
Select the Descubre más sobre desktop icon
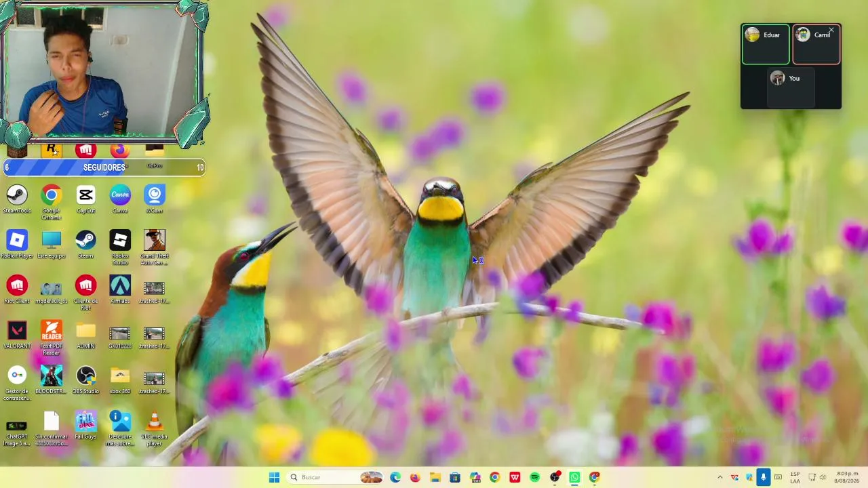(x=120, y=429)
